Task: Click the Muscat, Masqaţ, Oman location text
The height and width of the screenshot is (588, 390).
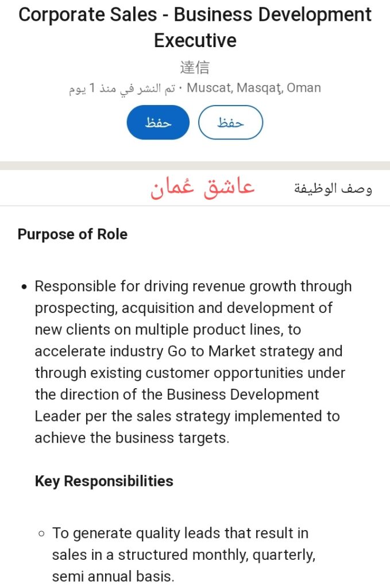Action: click(x=254, y=88)
